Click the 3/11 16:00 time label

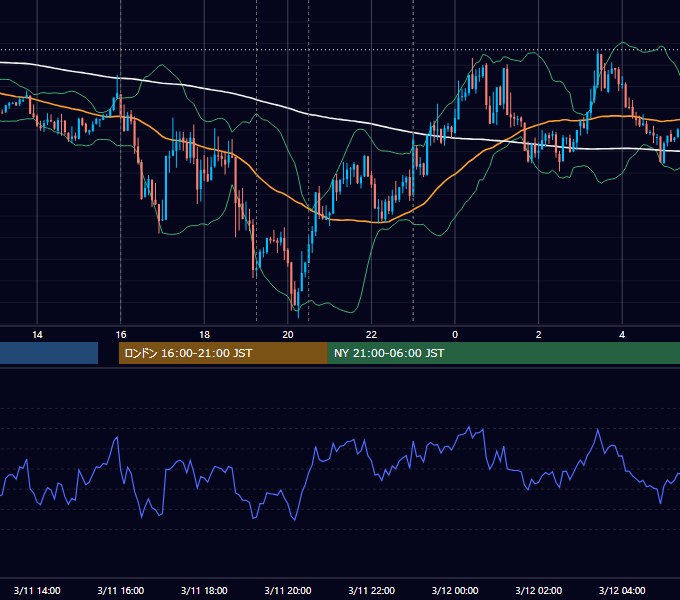coord(121,590)
